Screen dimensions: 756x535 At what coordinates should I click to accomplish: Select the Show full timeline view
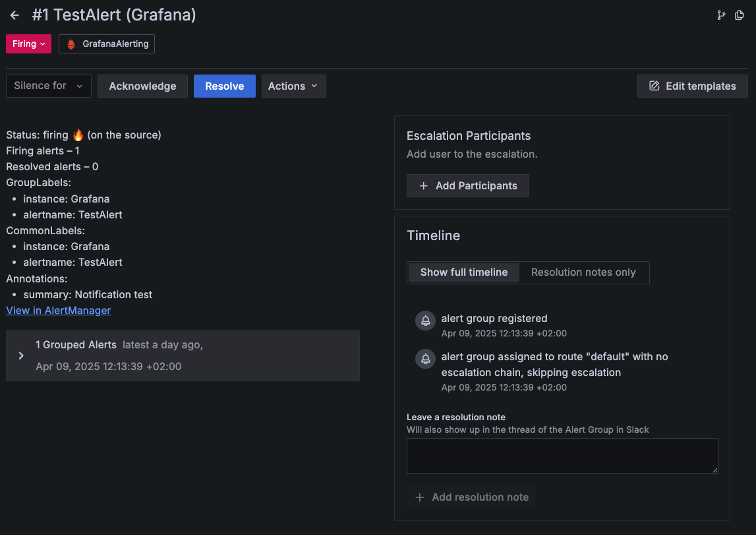[463, 272]
